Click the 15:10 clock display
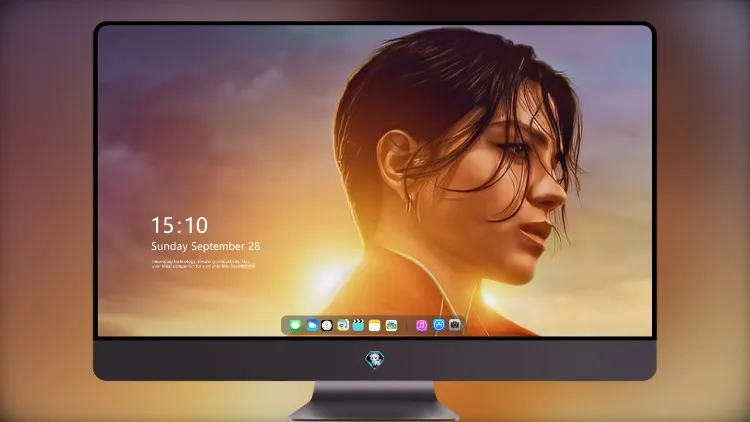Image resolution: width=750 pixels, height=422 pixels. 180,225
